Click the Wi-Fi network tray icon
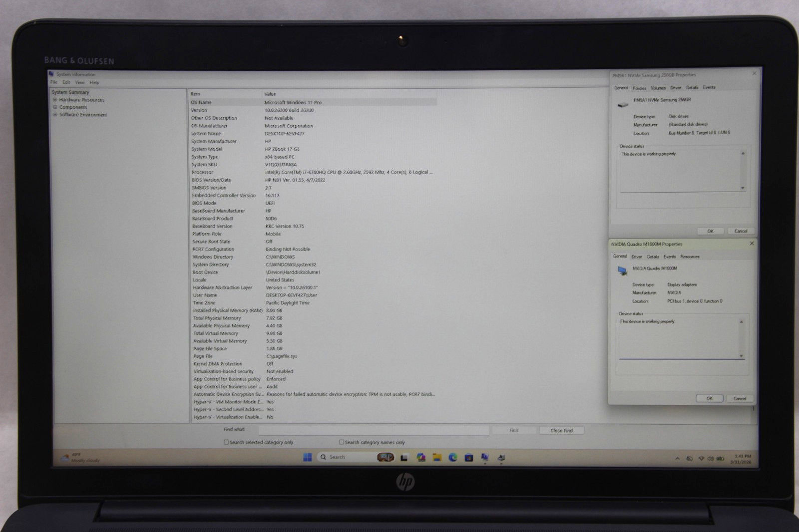Image resolution: width=799 pixels, height=532 pixels. [x=701, y=459]
